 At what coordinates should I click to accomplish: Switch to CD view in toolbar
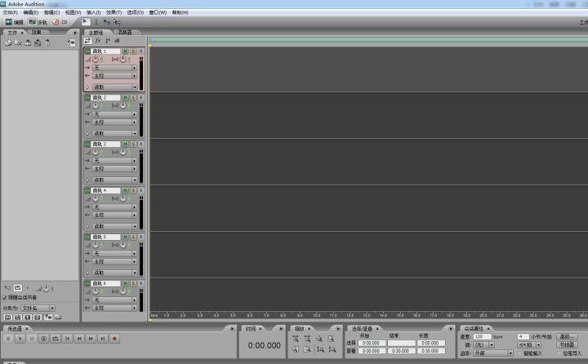(59, 22)
